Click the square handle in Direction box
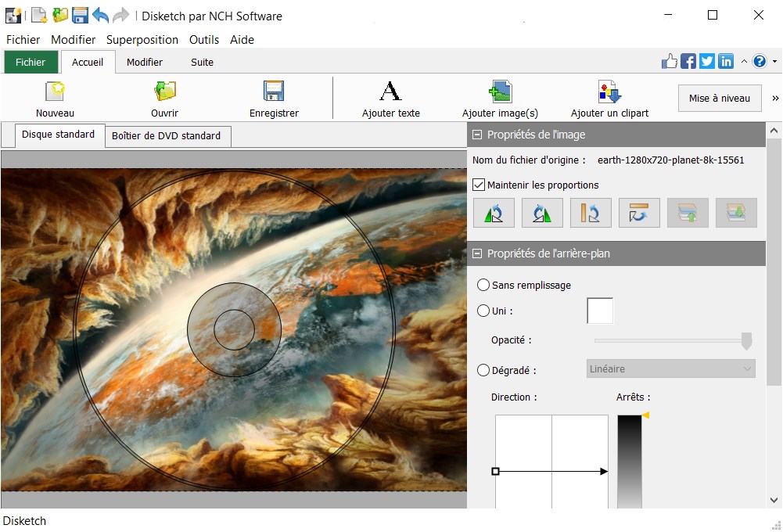783x532 pixels. [495, 471]
